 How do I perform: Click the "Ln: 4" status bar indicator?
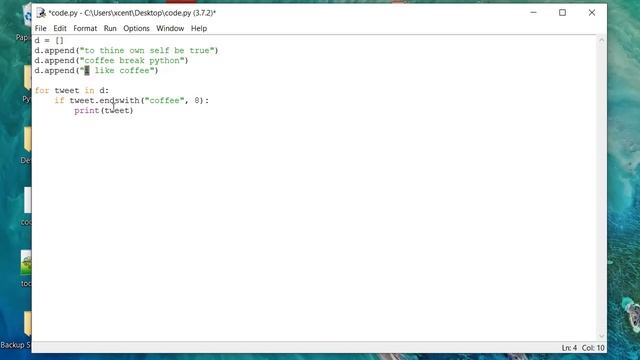tap(569, 348)
